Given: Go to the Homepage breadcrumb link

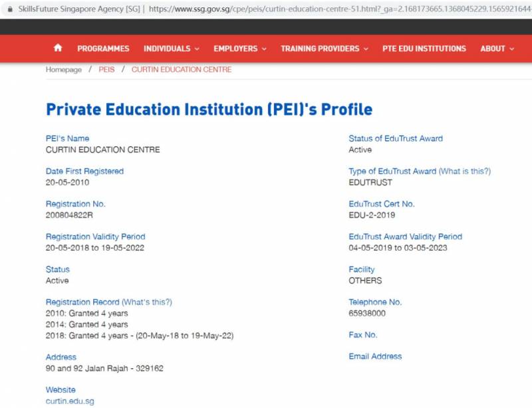Looking at the screenshot, I should tap(64, 70).
